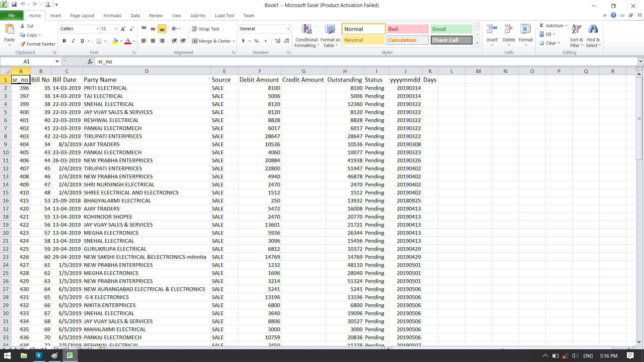
Task: Toggle Italic text formatting
Action: click(73, 41)
